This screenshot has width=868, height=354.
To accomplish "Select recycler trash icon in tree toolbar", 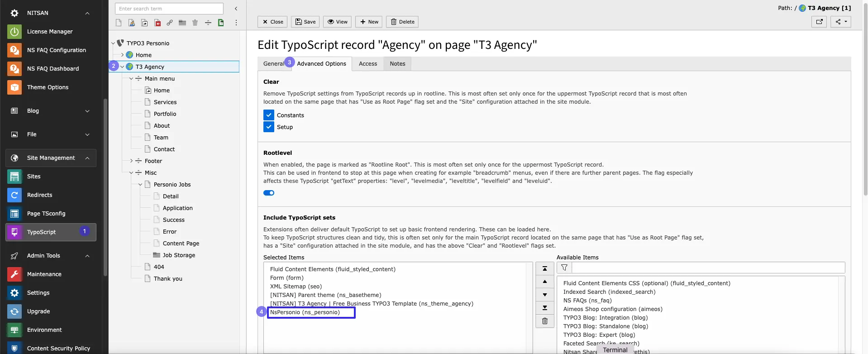I will pos(195,23).
